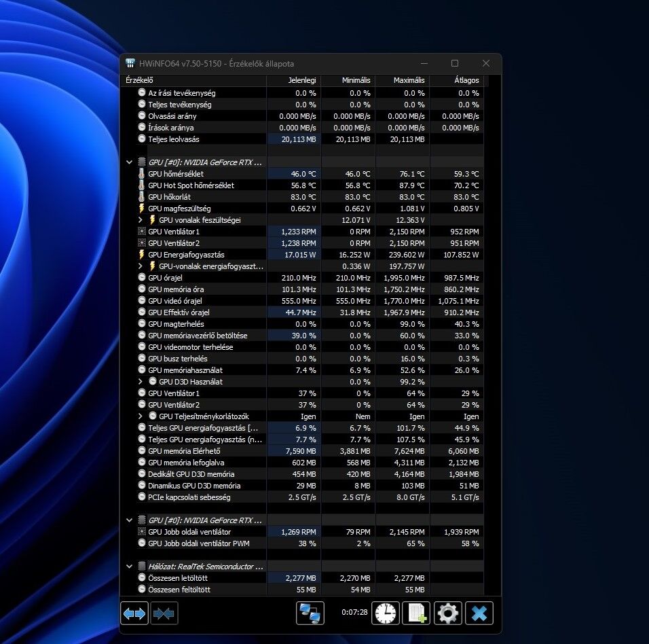This screenshot has height=644, width=649.
Task: Collapse the Hálózat RealTek Semiconductor group
Action: tap(129, 566)
